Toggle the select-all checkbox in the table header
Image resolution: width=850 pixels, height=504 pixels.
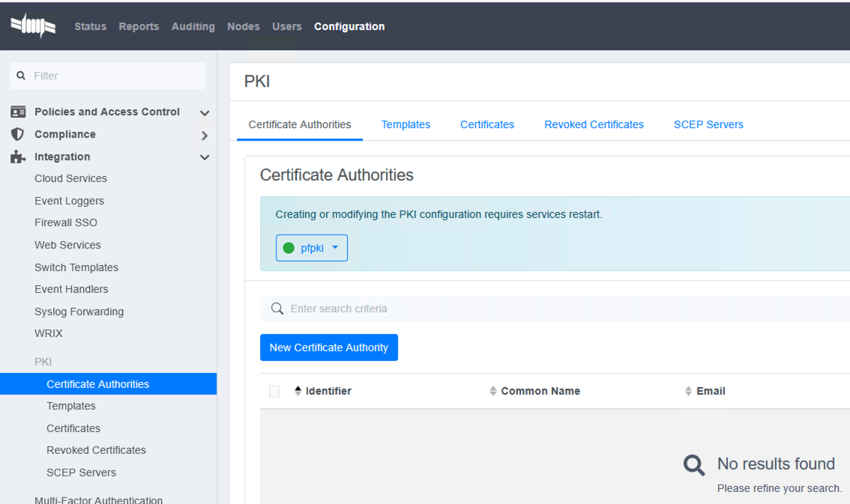(274, 390)
